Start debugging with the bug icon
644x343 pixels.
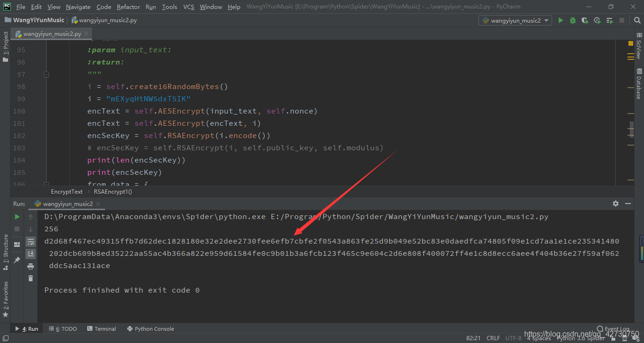pyautogui.click(x=573, y=20)
